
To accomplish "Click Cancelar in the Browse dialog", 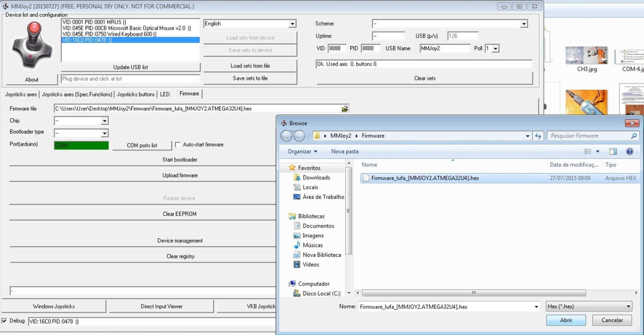I will click(x=612, y=320).
